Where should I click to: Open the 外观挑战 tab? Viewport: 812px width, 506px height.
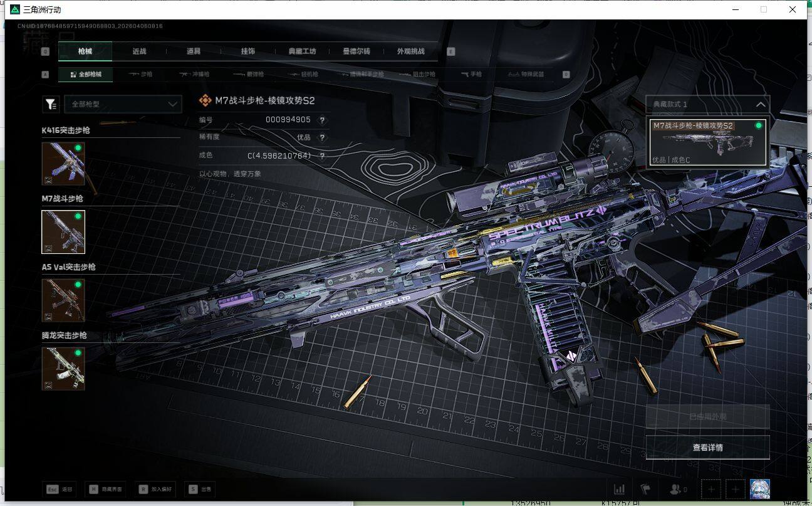point(411,51)
